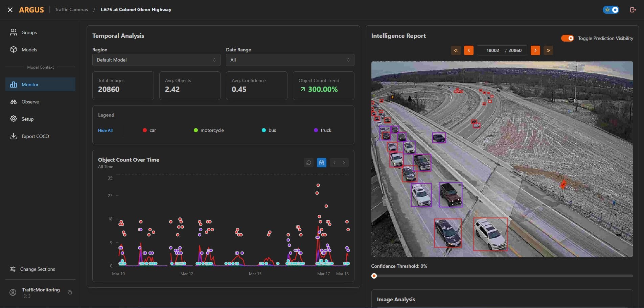The height and width of the screenshot is (308, 644).
Task: Go to previous image with orange arrow
Action: coord(468,50)
